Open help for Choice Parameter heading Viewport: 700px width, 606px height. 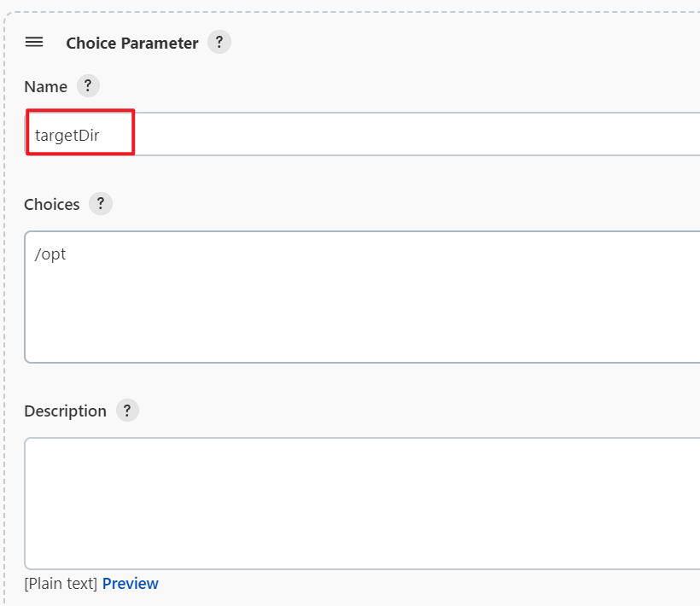[x=219, y=43]
